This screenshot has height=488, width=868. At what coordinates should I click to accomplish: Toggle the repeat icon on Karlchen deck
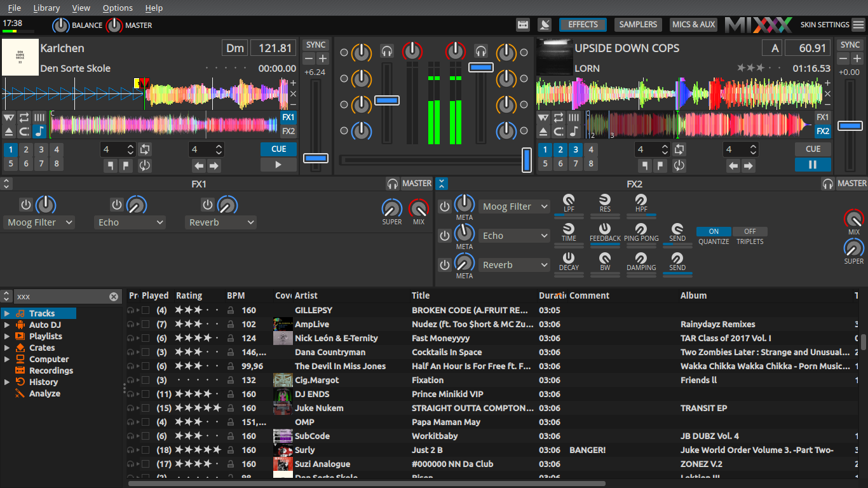24,118
